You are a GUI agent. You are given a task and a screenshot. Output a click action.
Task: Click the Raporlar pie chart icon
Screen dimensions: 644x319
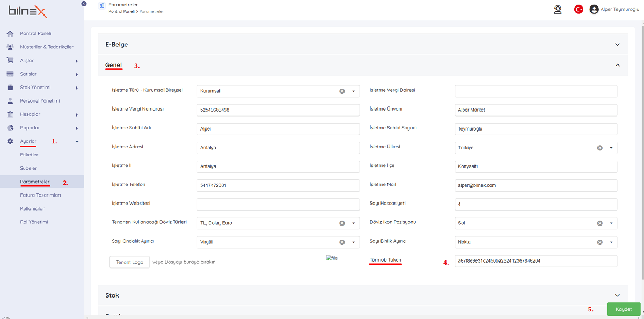coord(10,128)
